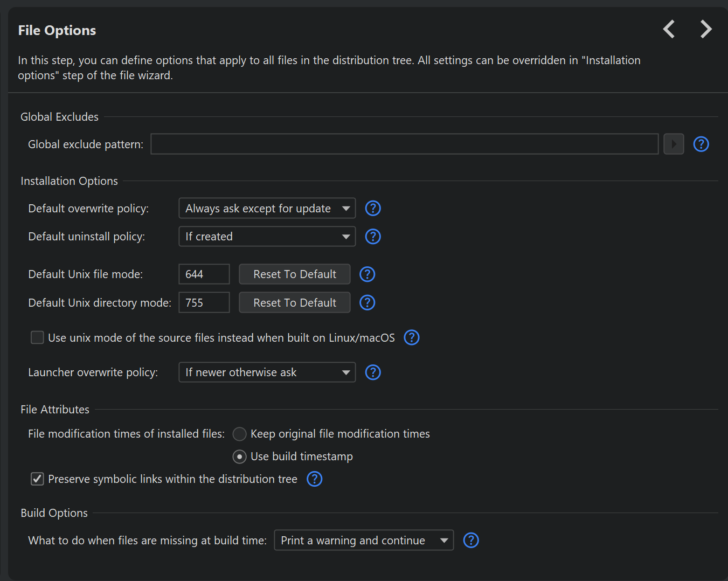
Task: Reset Default Unix directory mode to default
Action: pyautogui.click(x=295, y=303)
